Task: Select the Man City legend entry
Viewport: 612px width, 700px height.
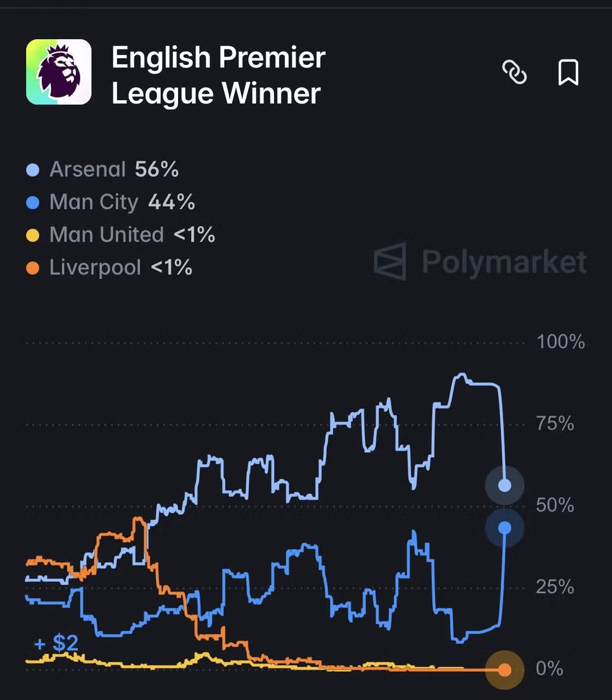Action: click(94, 202)
